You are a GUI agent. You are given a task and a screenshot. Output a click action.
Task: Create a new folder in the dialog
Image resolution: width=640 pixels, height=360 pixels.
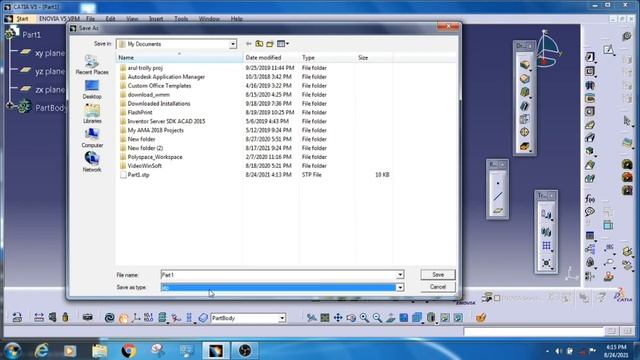270,44
